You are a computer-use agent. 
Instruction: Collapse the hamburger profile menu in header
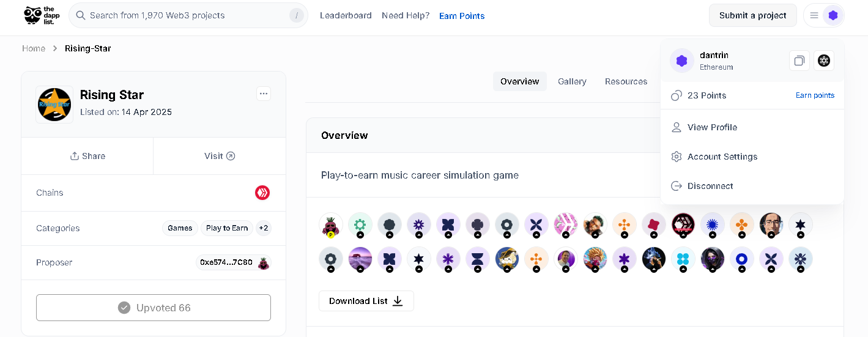pyautogui.click(x=814, y=15)
